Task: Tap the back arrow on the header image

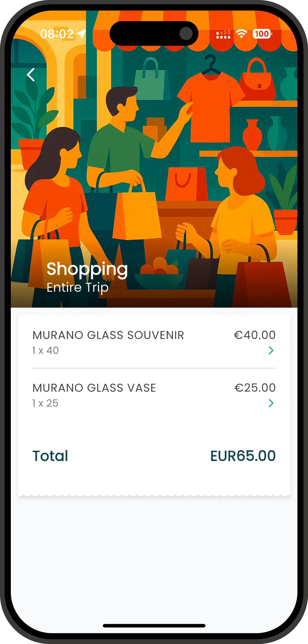Action: [31, 75]
